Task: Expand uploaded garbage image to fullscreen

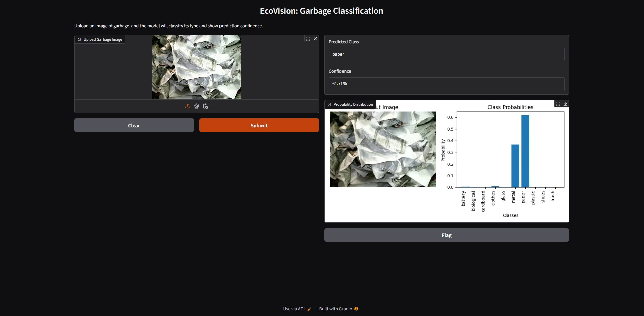Action: [x=308, y=39]
